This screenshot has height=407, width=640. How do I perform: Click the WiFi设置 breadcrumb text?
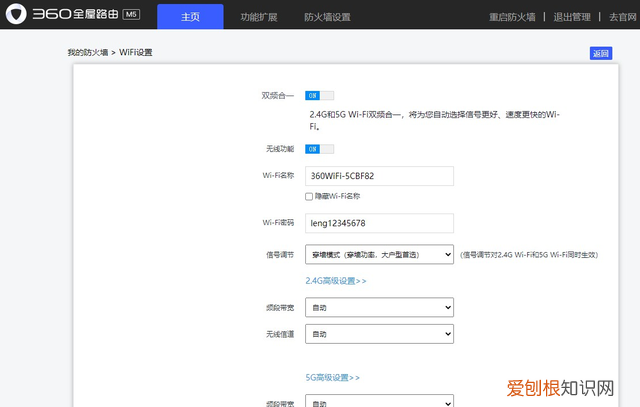(136, 52)
